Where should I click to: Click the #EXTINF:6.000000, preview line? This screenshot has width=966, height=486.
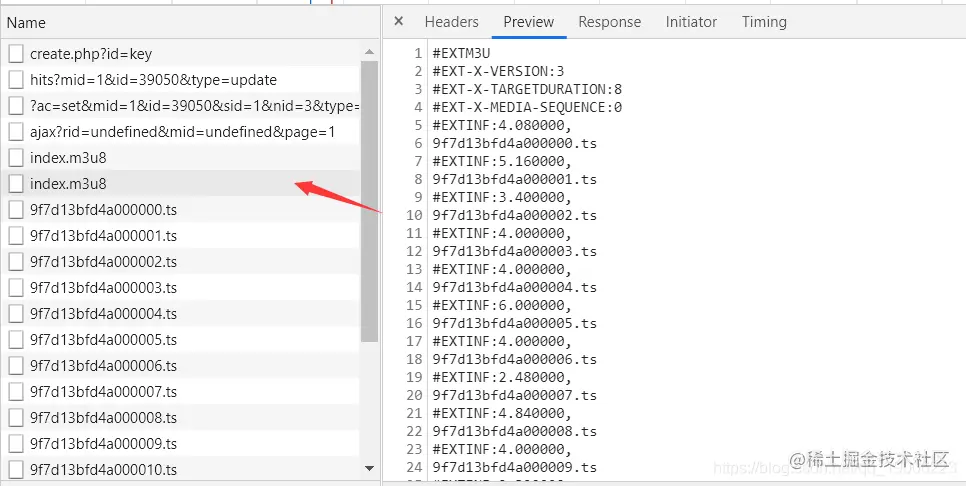coord(502,305)
